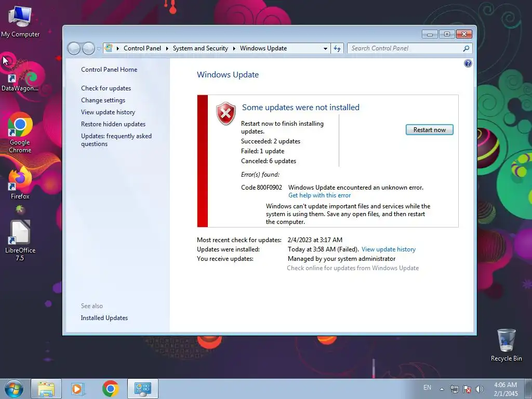This screenshot has width=532, height=399.
Task: Click Windows Update breadcrumb
Action: point(263,48)
